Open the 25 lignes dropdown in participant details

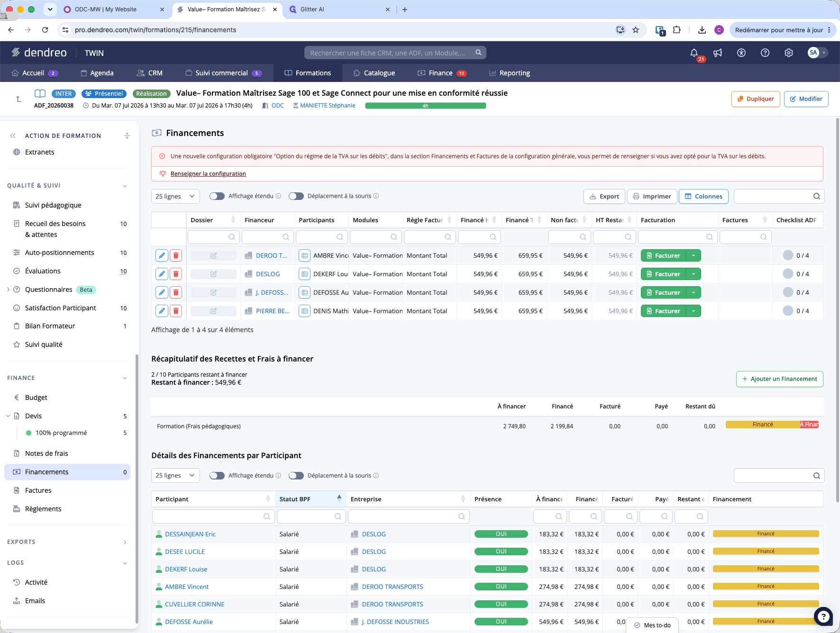point(175,476)
